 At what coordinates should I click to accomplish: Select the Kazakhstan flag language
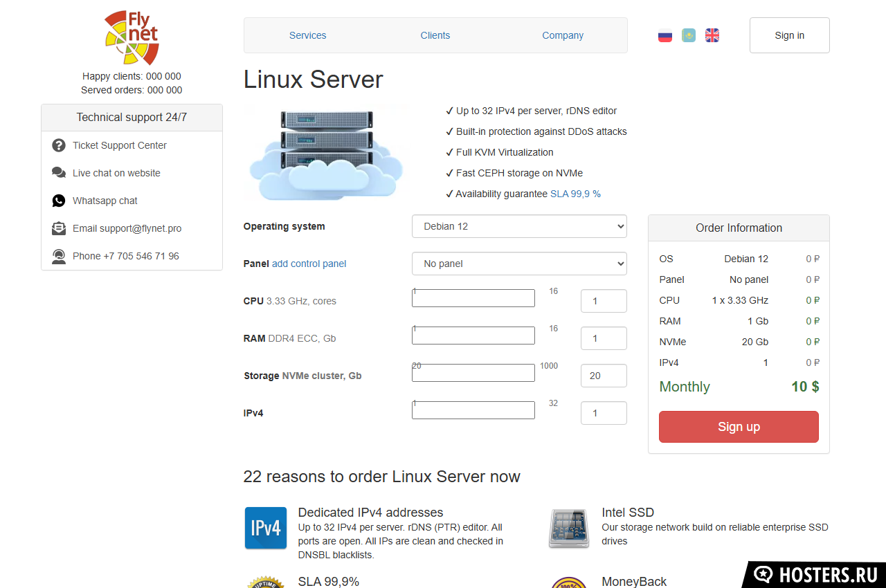(689, 35)
